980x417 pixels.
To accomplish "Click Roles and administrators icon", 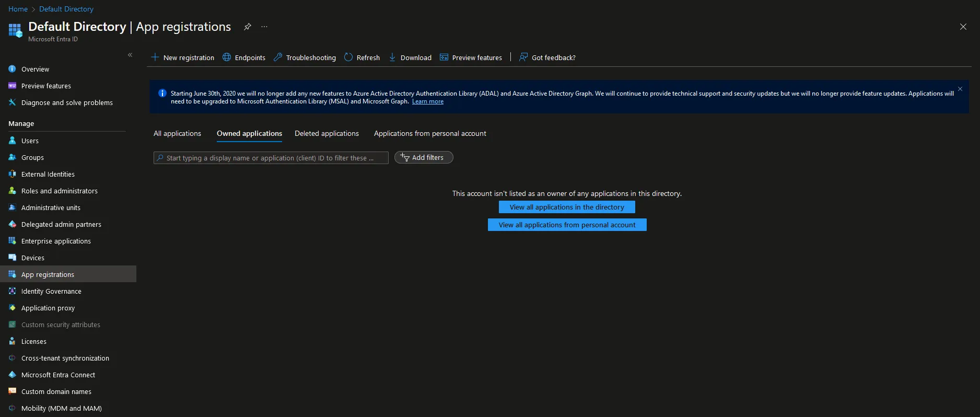I will (13, 191).
